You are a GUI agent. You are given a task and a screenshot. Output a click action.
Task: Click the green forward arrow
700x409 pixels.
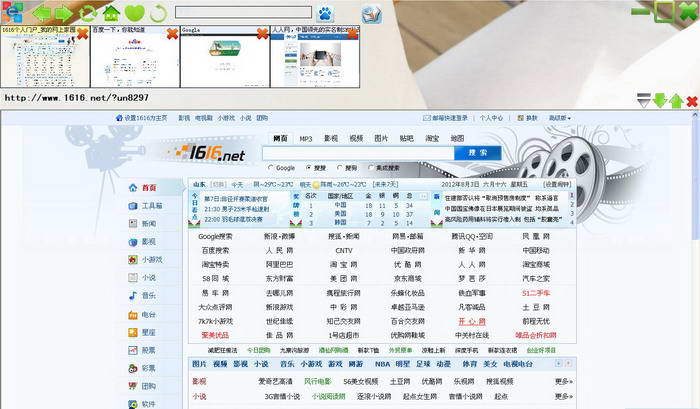[x=63, y=13]
